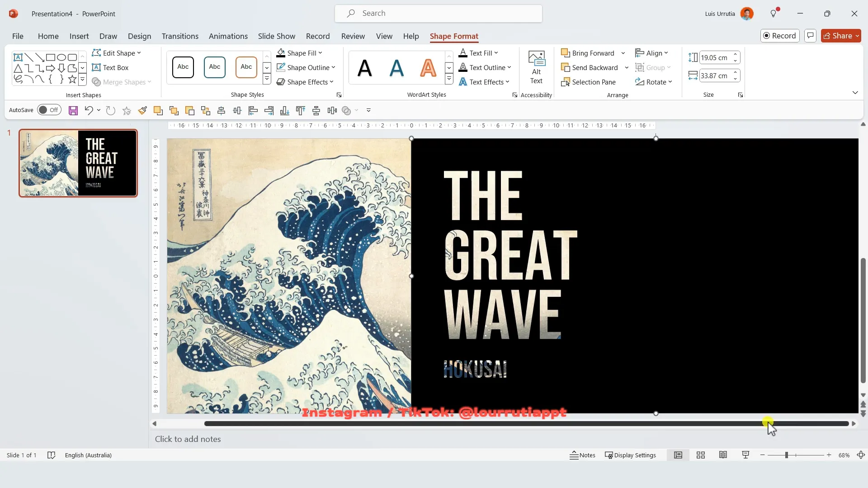Open the File menu
Image resolution: width=868 pixels, height=488 pixels.
[x=18, y=36]
